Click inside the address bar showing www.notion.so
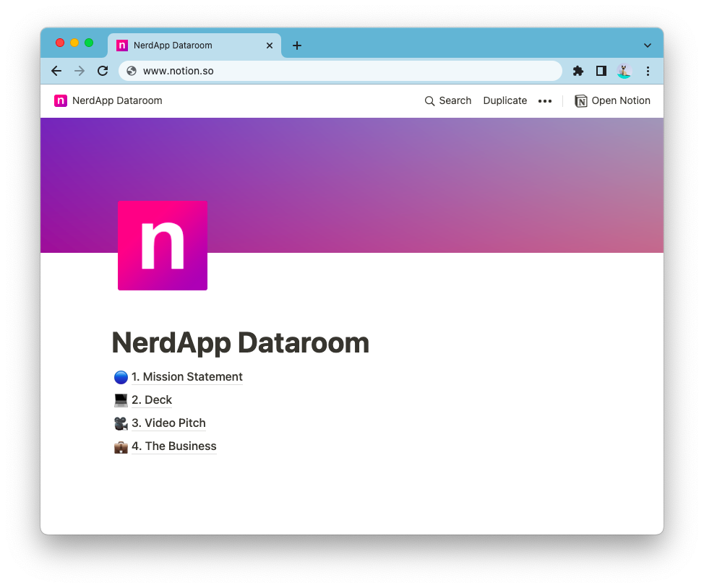Viewport: 704px width, 588px height. tap(289, 71)
